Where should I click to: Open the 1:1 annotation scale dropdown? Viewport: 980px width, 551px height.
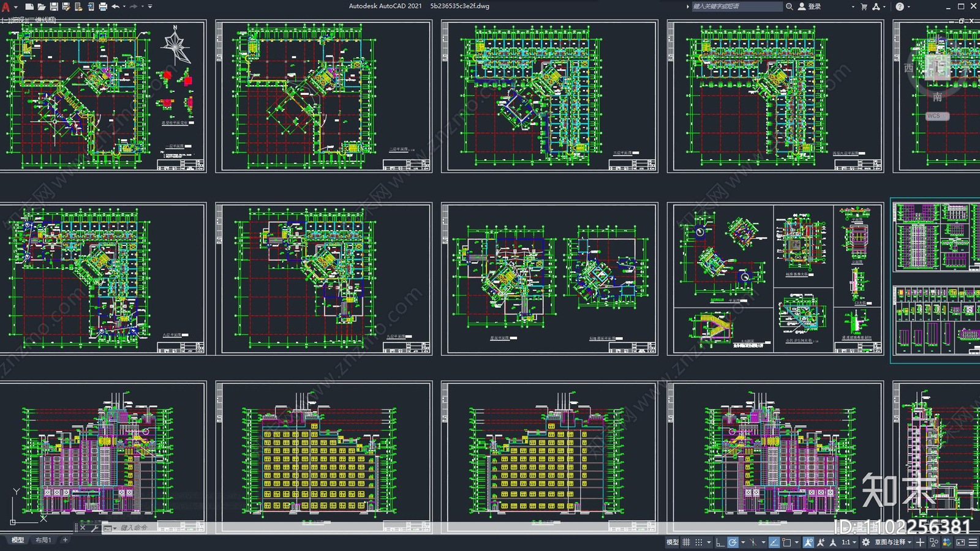pyautogui.click(x=848, y=542)
